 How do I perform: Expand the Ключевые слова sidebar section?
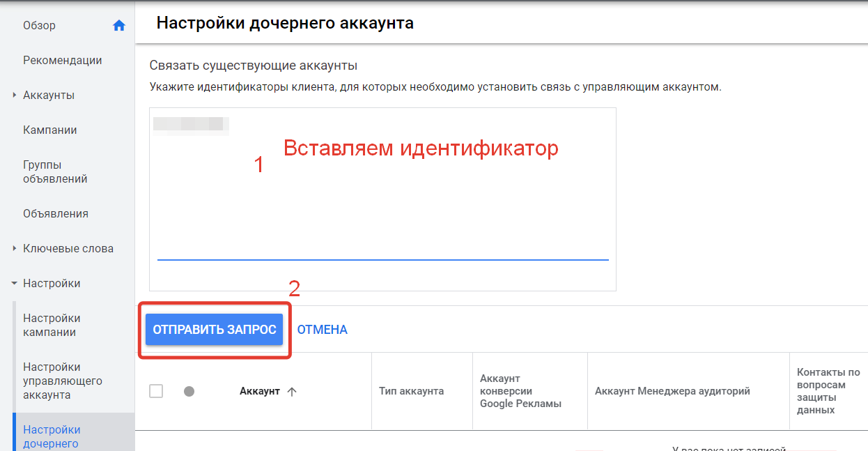tap(15, 249)
